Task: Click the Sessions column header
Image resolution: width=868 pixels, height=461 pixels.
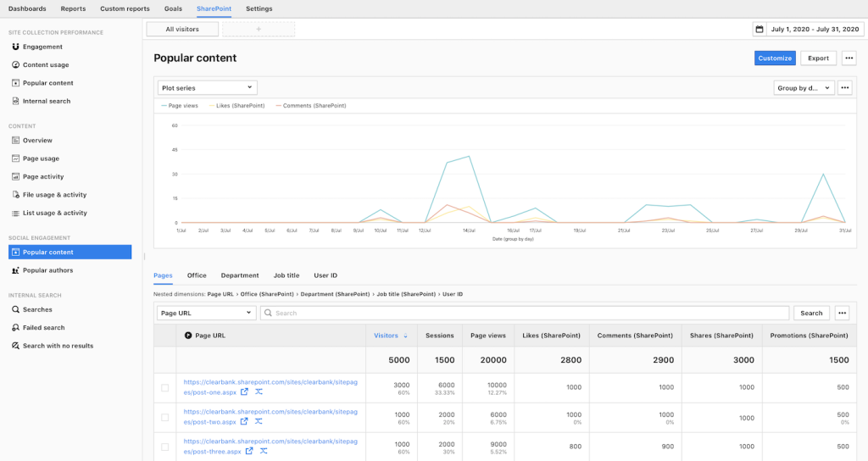Action: click(x=440, y=336)
